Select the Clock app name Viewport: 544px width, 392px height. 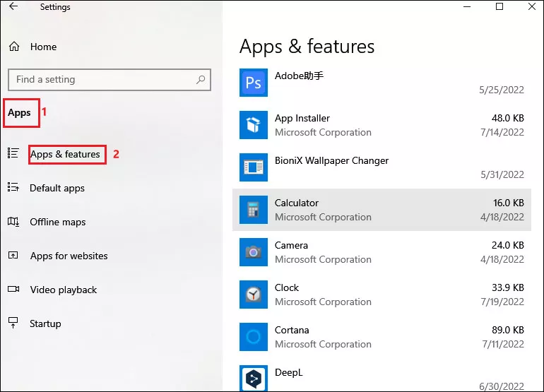click(x=287, y=287)
